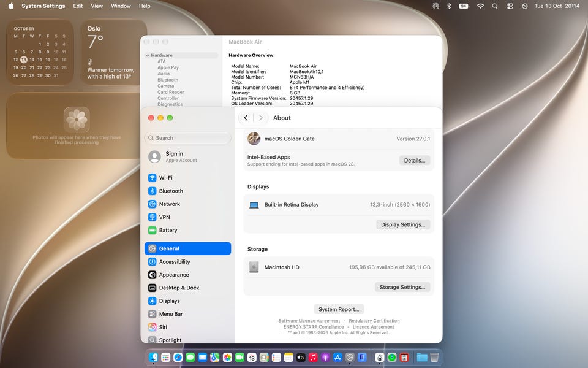Viewport: 588px width, 368px height.
Task: Open Control Centre from the menu bar
Action: click(510, 6)
